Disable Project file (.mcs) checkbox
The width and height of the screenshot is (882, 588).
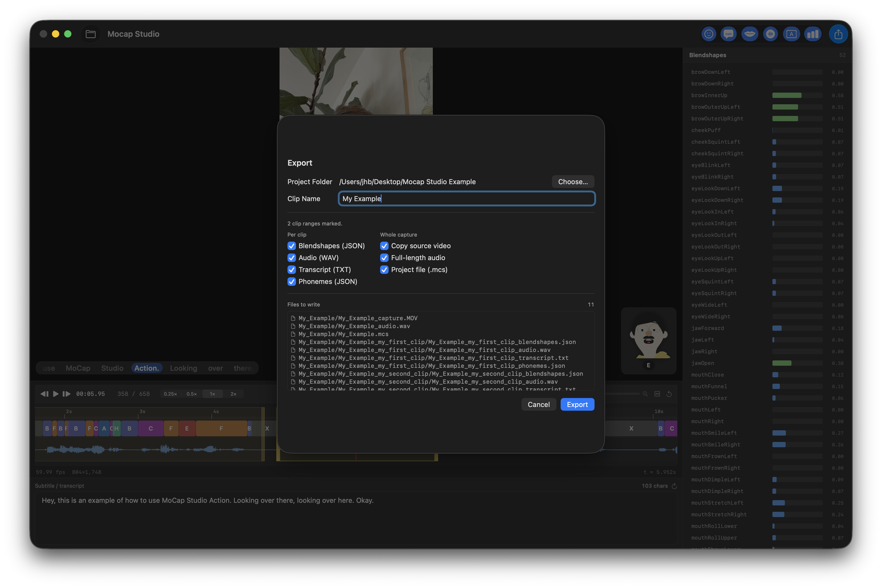384,270
